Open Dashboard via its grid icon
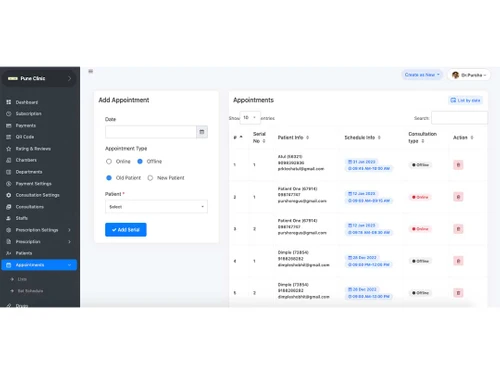Screen dimensions: 500x375 pyautogui.click(x=9, y=102)
